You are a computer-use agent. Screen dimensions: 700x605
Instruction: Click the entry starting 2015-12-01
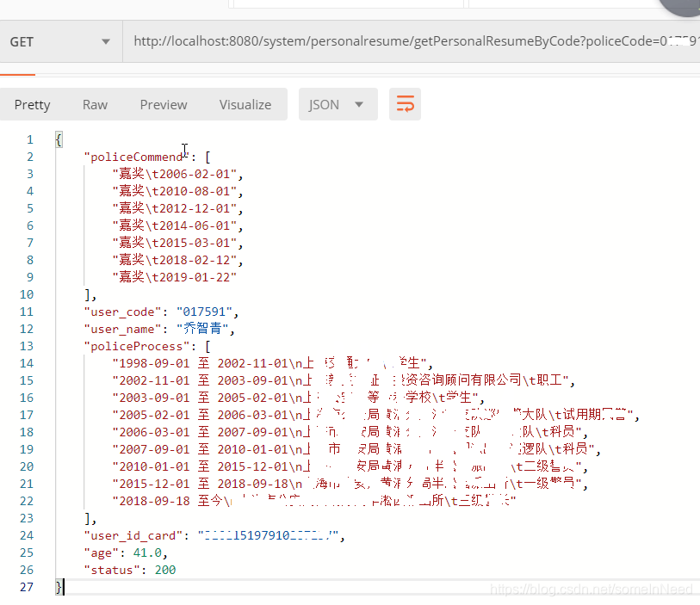pos(347,485)
